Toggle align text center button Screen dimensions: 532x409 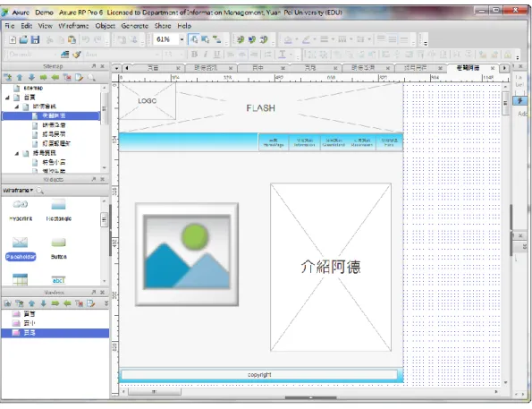coord(242,55)
